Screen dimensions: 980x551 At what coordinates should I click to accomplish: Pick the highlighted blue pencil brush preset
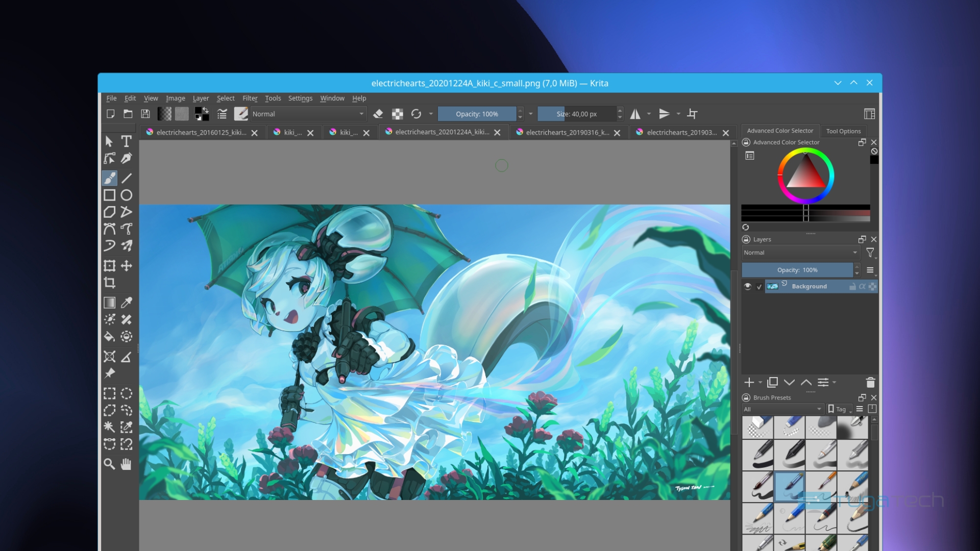(790, 486)
